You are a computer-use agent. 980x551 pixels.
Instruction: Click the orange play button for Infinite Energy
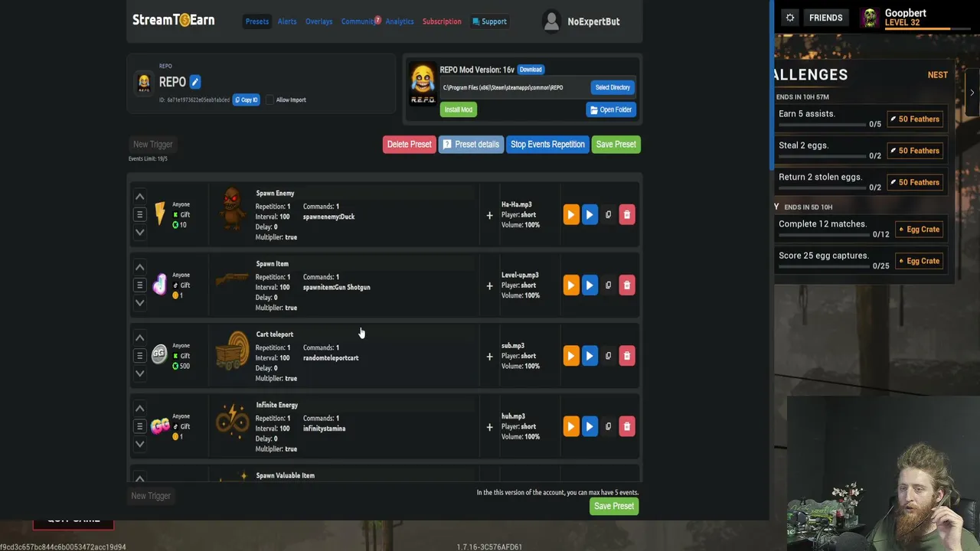click(570, 426)
